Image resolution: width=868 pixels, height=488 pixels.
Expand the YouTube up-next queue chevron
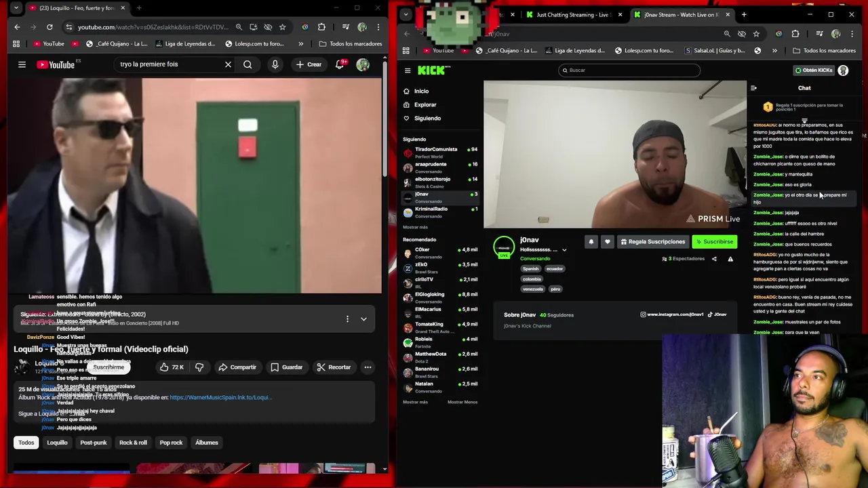click(363, 319)
